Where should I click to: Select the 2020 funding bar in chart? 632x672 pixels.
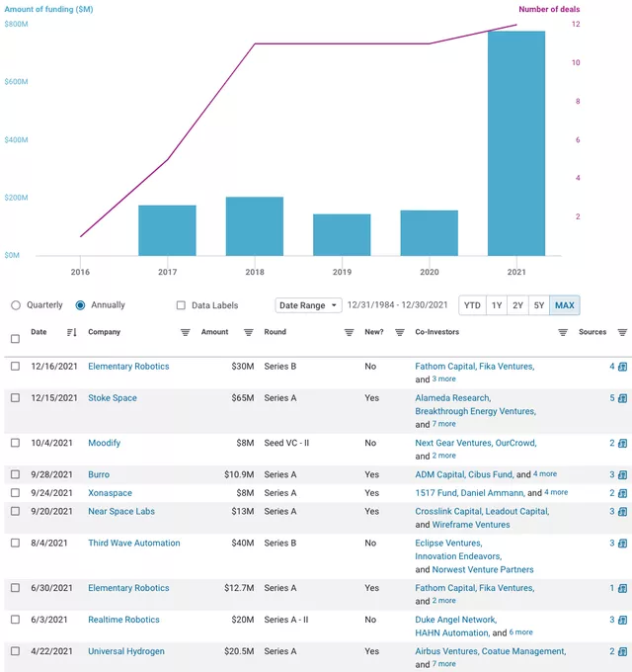click(x=429, y=233)
